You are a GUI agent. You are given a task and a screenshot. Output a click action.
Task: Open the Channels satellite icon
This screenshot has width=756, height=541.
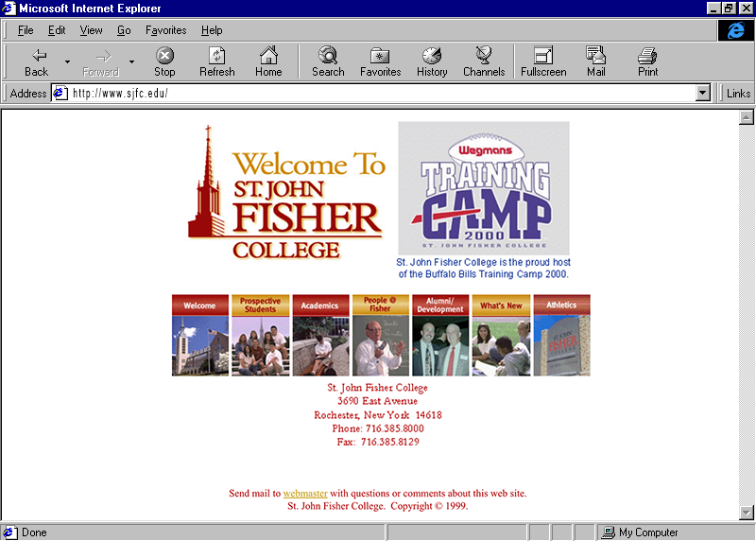point(484,55)
